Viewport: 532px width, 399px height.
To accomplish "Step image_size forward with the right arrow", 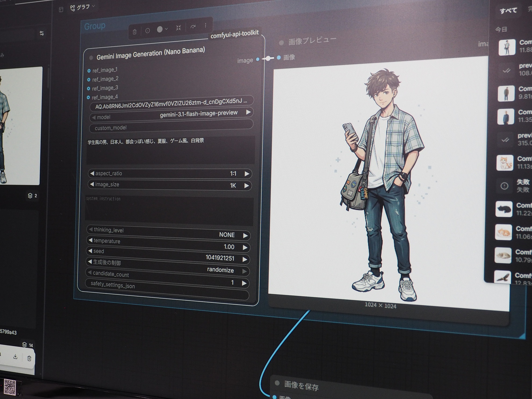I will click(x=246, y=186).
